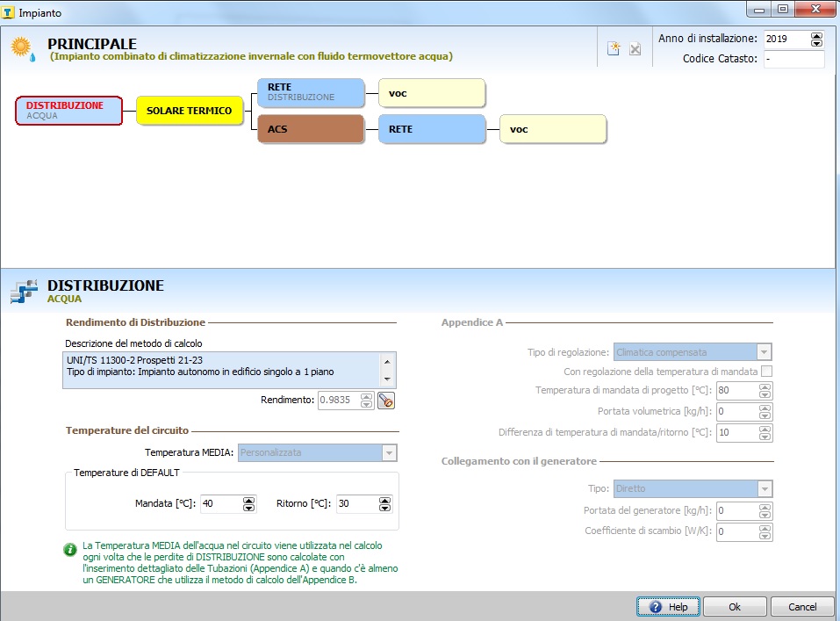Click the Impianto title bar icon
Image resolution: width=840 pixels, height=621 pixels.
pos(9,9)
